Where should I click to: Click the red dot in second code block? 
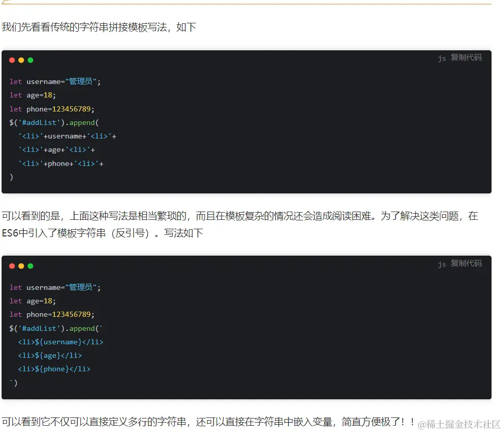(12, 266)
